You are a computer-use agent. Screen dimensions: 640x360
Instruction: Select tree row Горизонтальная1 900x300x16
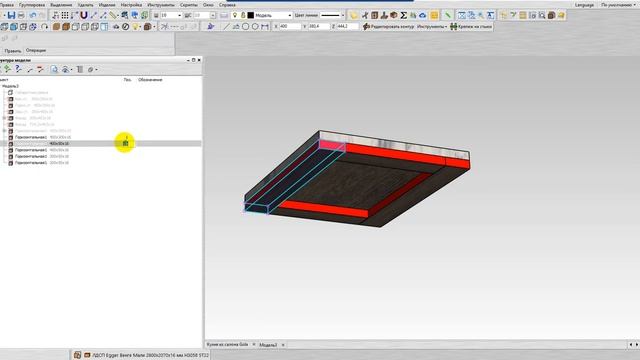point(43,137)
